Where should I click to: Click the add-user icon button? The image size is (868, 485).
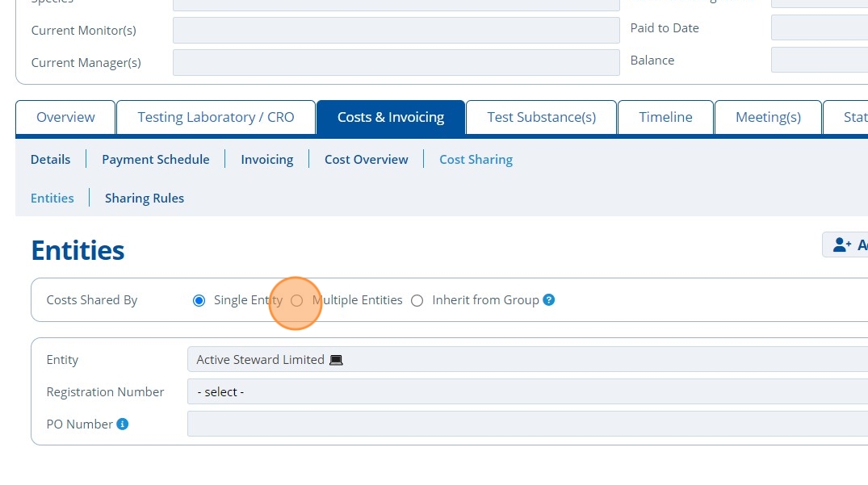pyautogui.click(x=845, y=245)
